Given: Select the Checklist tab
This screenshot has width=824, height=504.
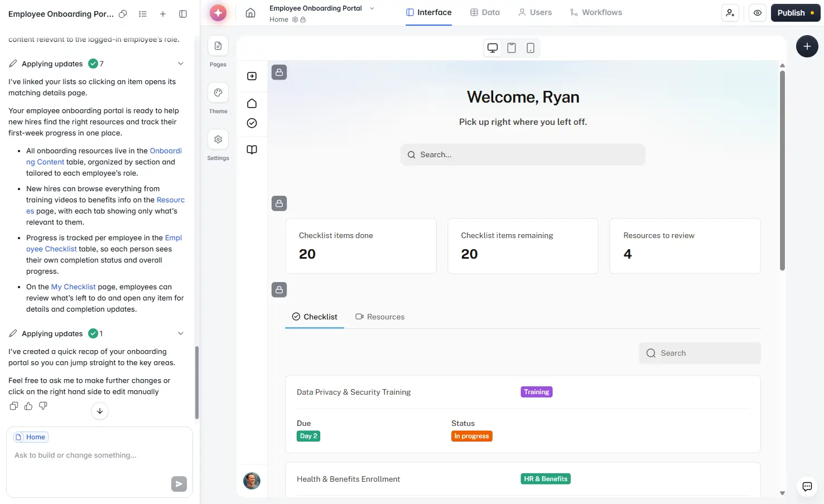Looking at the screenshot, I should (x=315, y=317).
